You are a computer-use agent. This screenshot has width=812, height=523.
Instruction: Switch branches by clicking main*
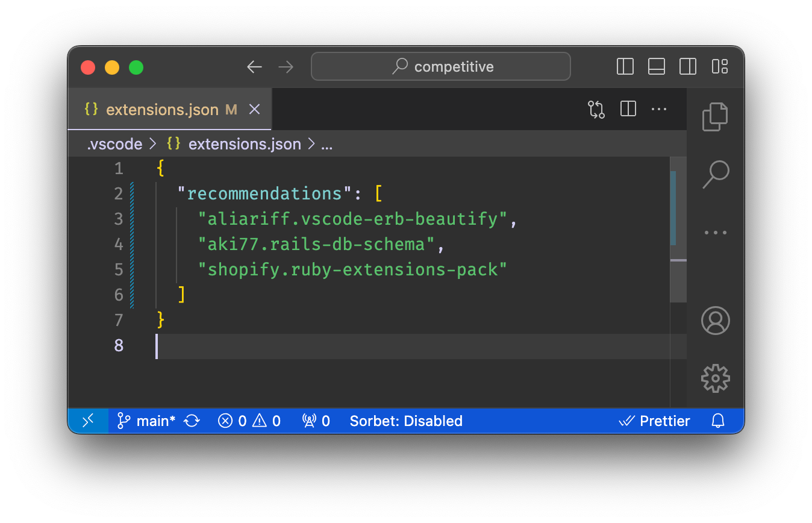(148, 421)
